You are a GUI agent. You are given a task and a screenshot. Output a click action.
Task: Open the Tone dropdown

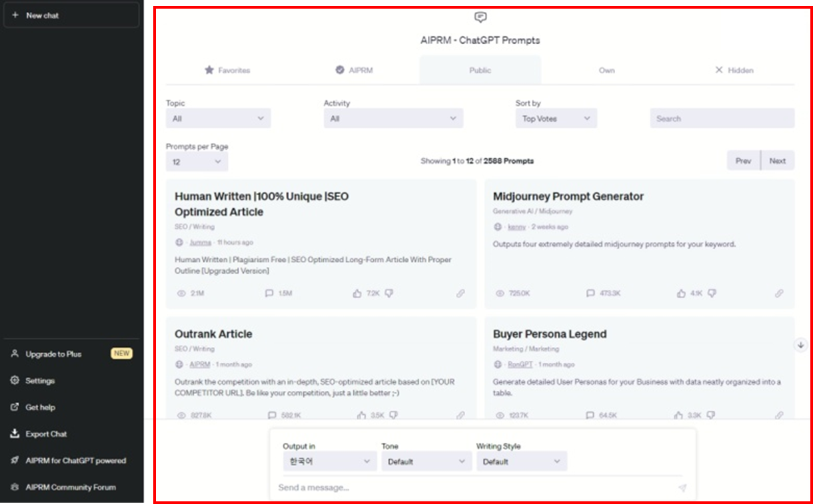click(x=426, y=461)
